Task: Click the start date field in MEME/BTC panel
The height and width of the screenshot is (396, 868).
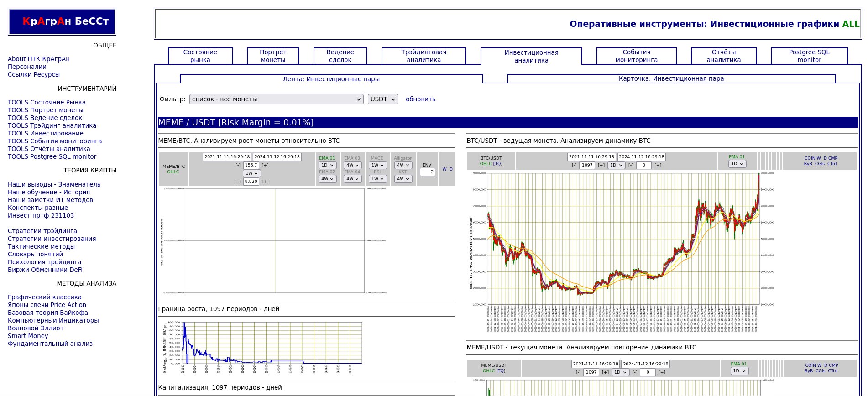Action: click(x=227, y=157)
